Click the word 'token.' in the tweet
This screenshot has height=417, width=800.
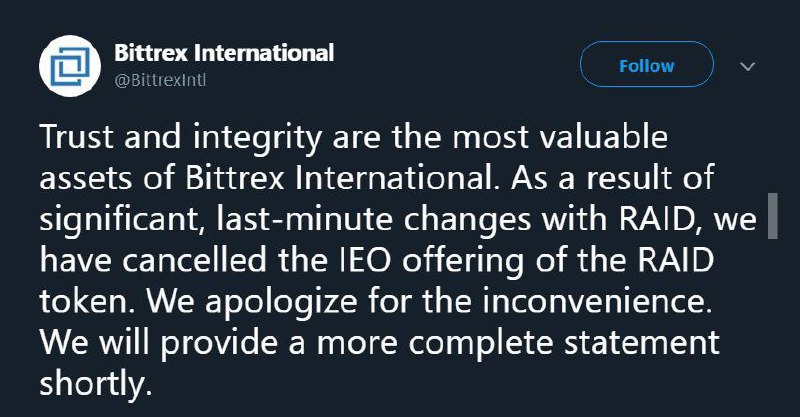(x=89, y=302)
